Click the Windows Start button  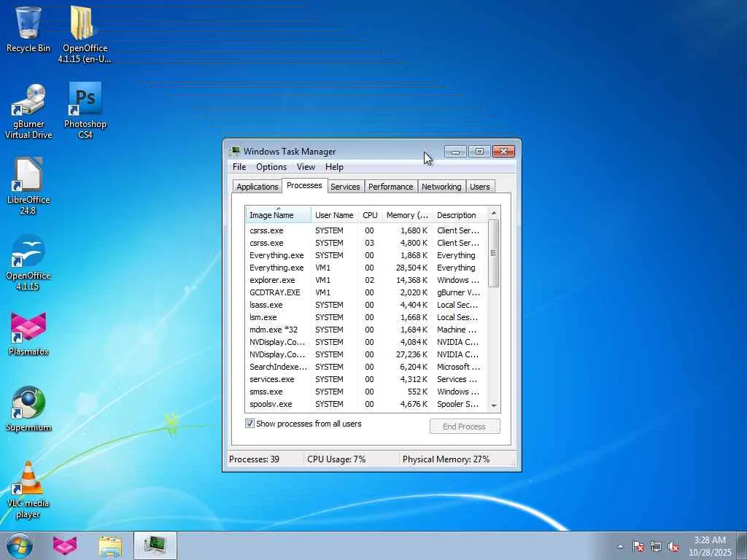(19, 545)
